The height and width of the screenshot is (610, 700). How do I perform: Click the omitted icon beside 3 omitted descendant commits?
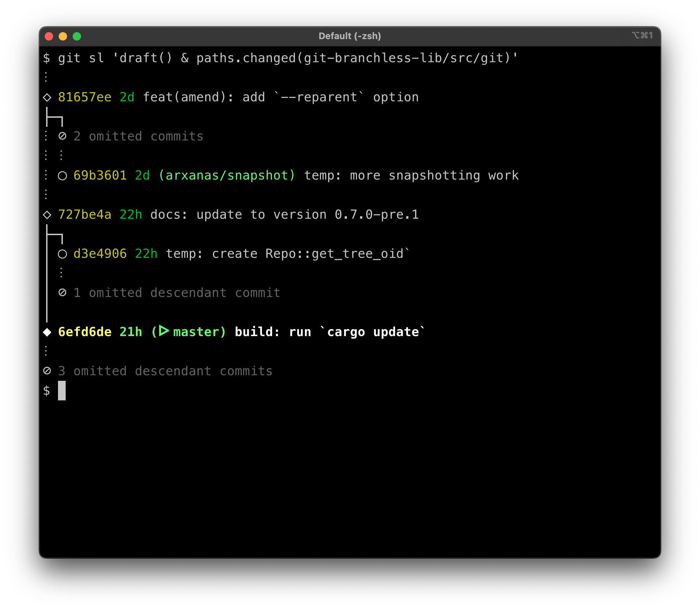[47, 371]
